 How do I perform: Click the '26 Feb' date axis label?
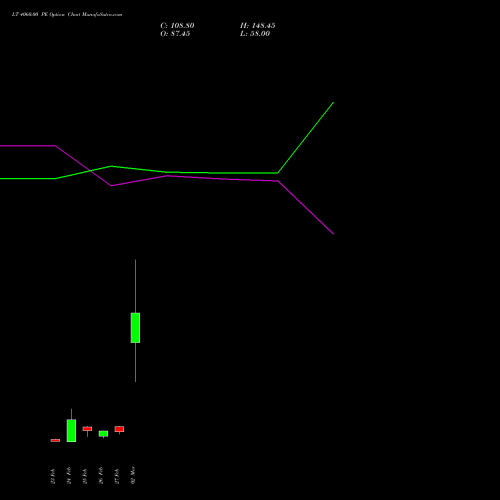(x=101, y=476)
